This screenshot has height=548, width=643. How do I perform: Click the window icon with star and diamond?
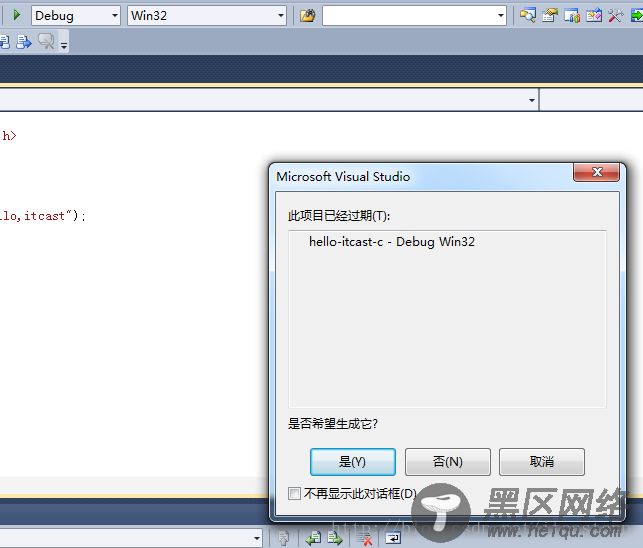pyautogui.click(x=594, y=16)
